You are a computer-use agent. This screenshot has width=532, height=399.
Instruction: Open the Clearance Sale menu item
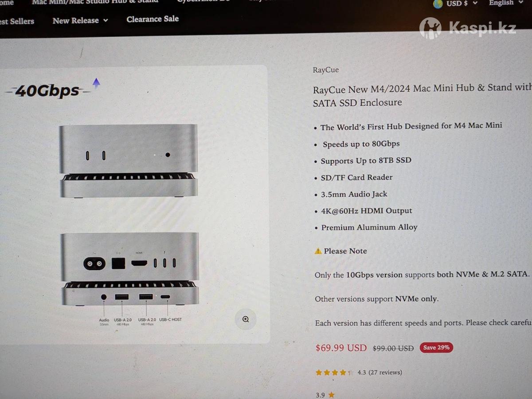tap(153, 19)
